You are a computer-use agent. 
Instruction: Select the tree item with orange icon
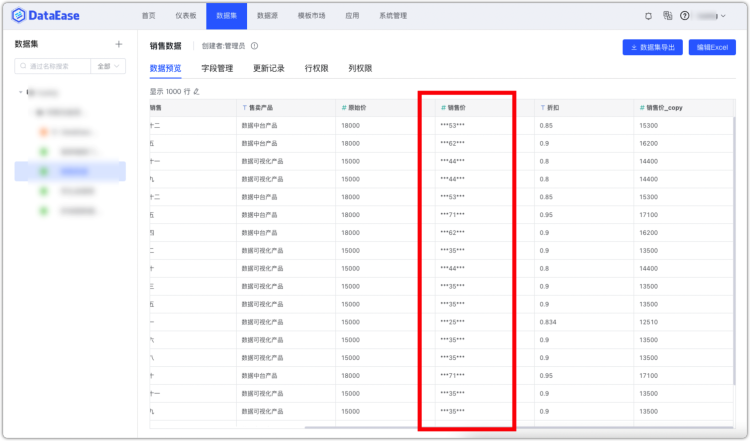(70, 132)
